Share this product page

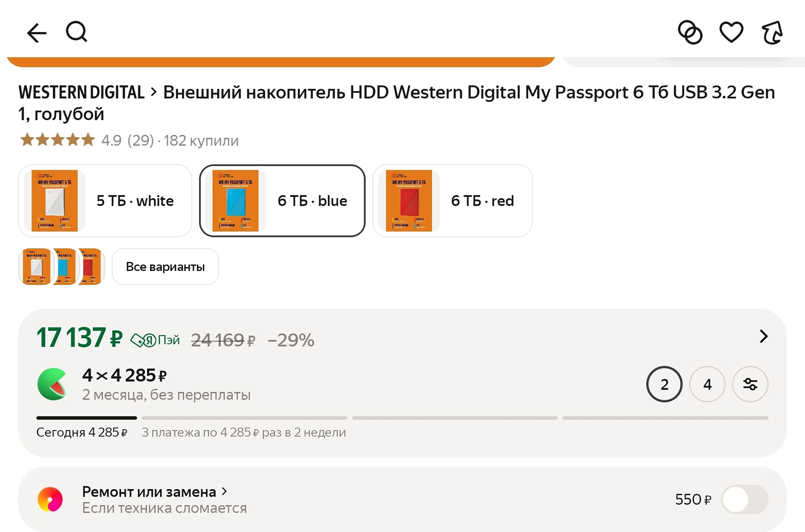772,33
